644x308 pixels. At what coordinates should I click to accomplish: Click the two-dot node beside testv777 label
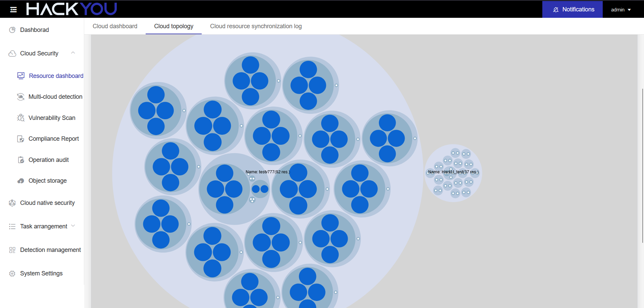[252, 178]
